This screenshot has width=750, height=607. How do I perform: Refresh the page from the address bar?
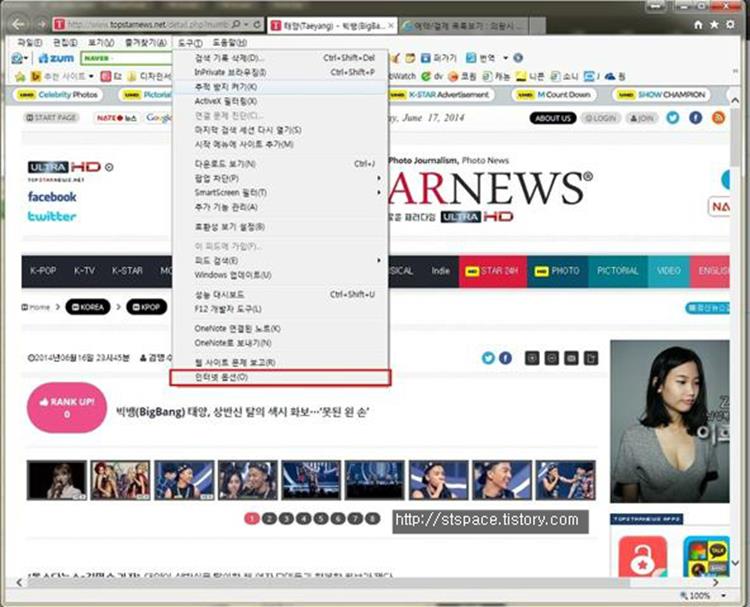[257, 24]
